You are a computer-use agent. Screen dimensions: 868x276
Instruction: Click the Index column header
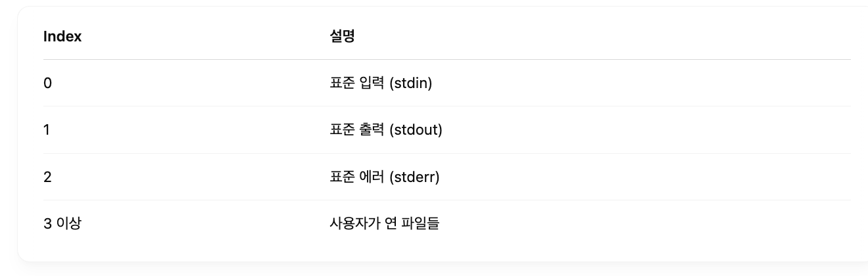62,37
